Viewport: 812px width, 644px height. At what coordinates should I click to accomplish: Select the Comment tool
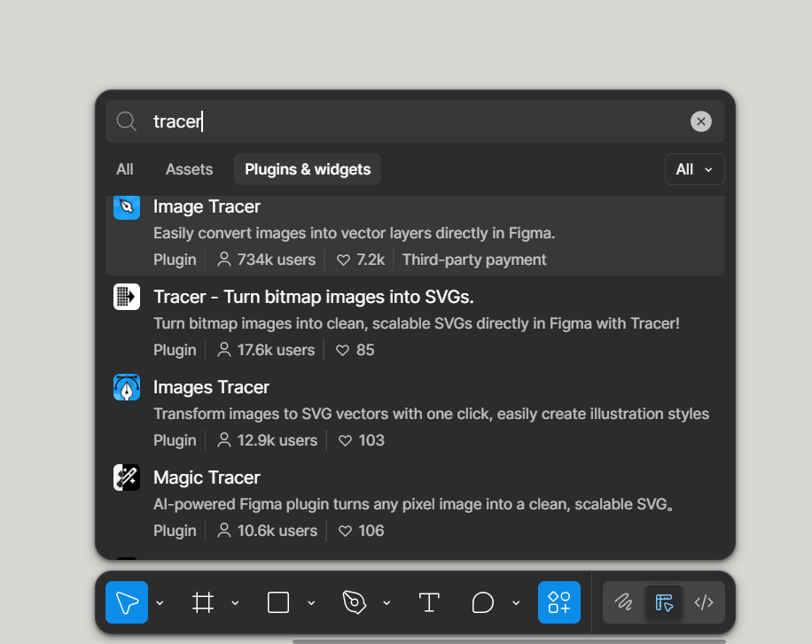click(x=482, y=602)
